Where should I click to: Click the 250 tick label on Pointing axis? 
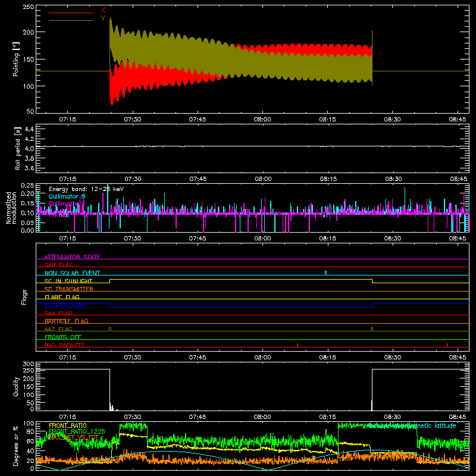click(x=28, y=7)
